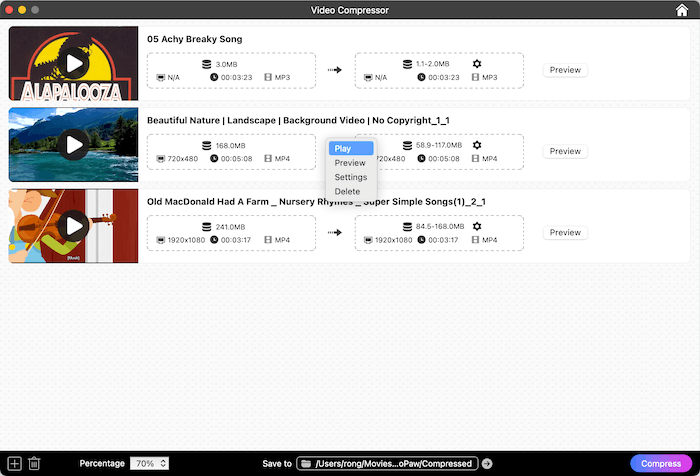Click the add file plus icon
Viewport: 700px width, 476px height.
click(14, 463)
